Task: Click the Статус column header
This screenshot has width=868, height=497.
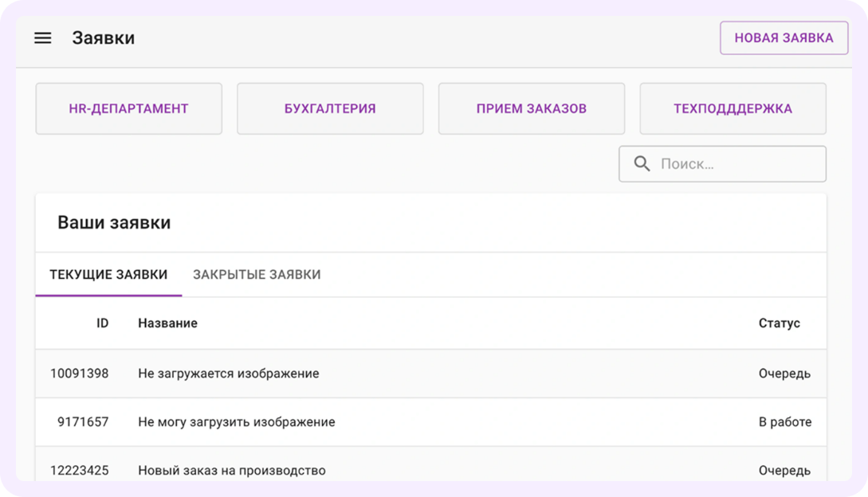Action: click(780, 323)
